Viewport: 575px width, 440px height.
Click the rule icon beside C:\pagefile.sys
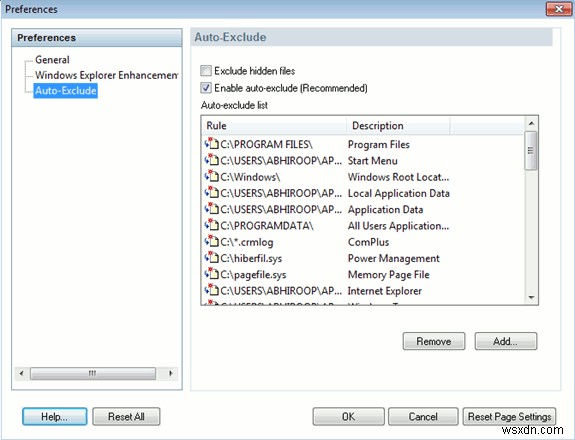[212, 274]
